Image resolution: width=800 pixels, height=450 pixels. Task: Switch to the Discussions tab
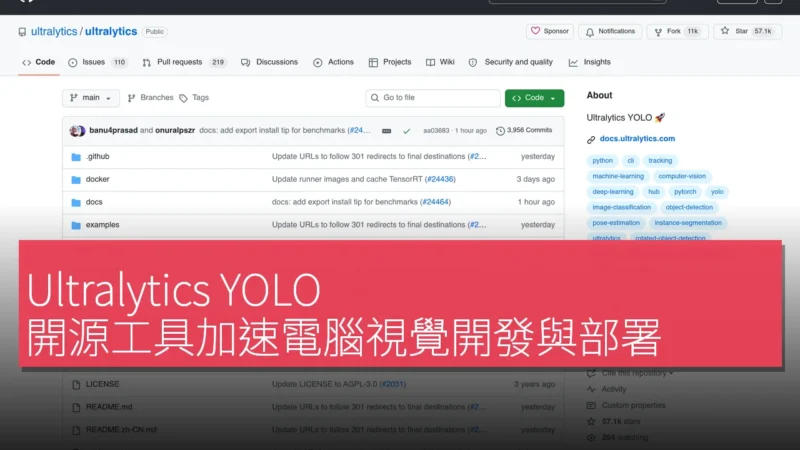pos(269,62)
